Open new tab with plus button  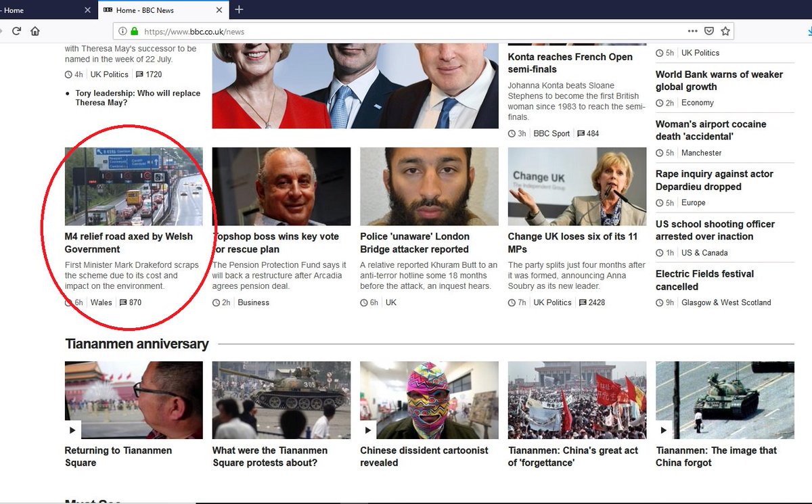[239, 9]
